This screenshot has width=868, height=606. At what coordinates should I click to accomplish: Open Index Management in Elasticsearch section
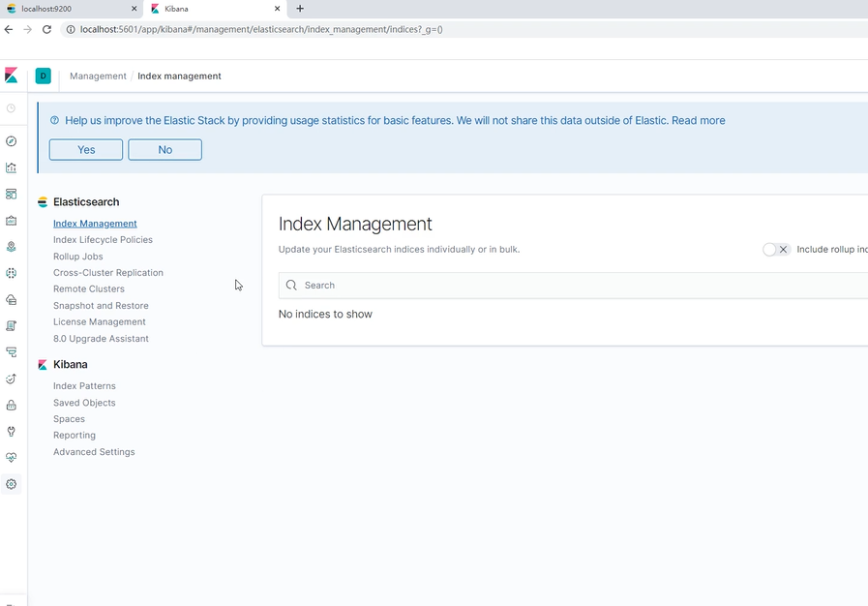coord(95,224)
